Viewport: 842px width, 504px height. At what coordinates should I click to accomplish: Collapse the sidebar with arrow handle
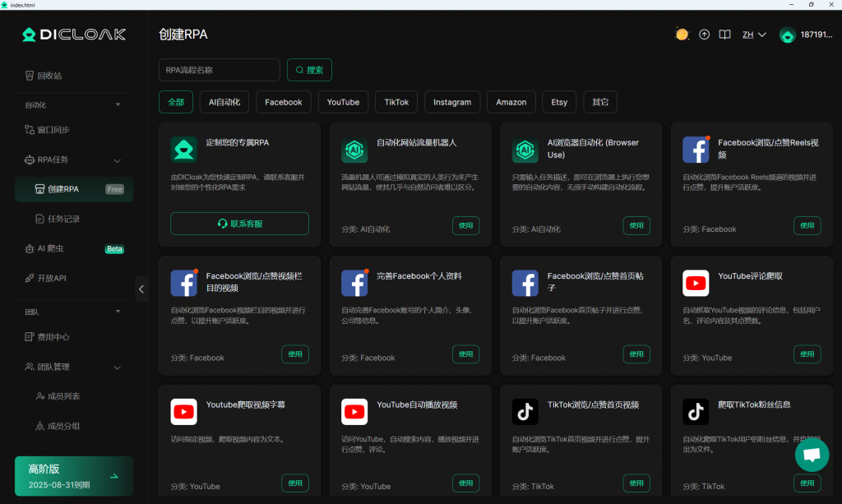coord(141,289)
